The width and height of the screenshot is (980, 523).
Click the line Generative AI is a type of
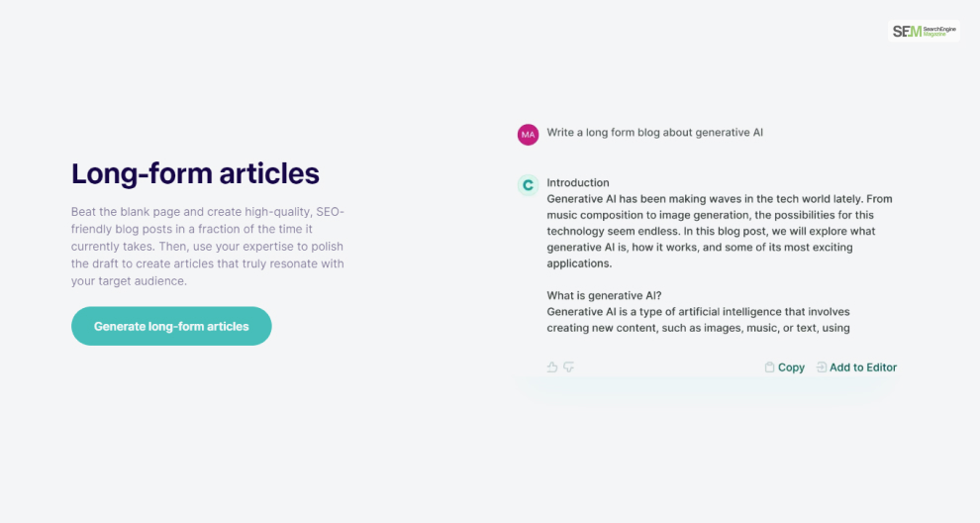698,312
